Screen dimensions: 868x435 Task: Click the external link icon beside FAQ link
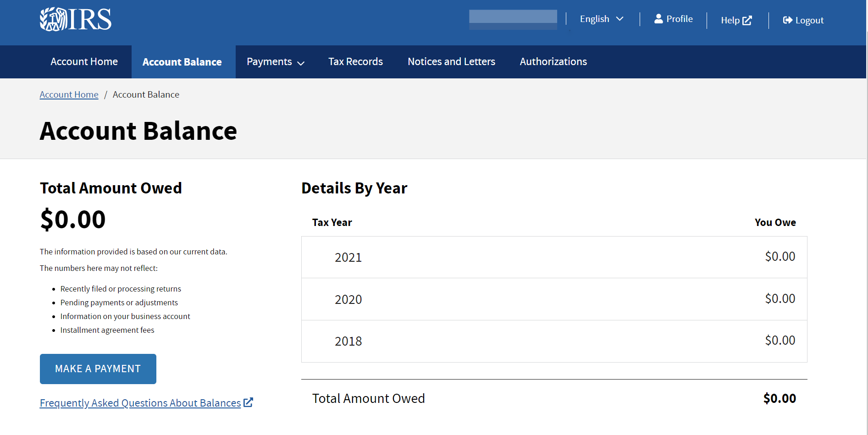coord(248,402)
